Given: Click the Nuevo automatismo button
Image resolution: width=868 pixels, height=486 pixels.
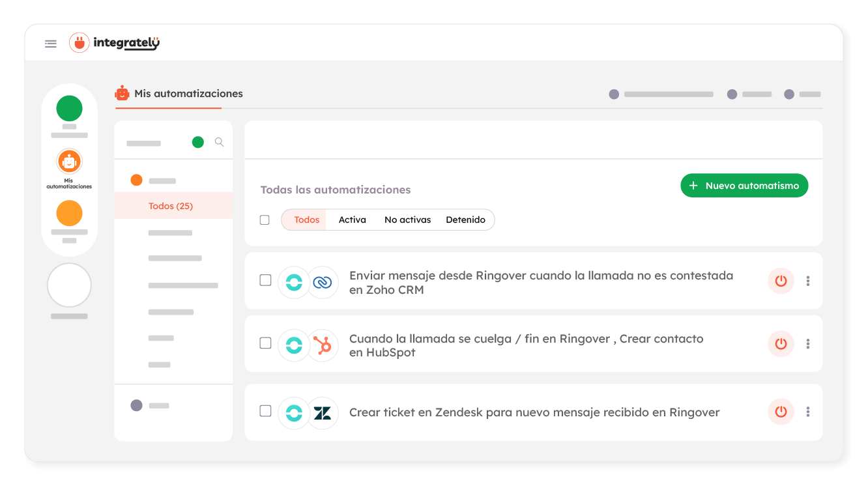Looking at the screenshot, I should coord(744,185).
